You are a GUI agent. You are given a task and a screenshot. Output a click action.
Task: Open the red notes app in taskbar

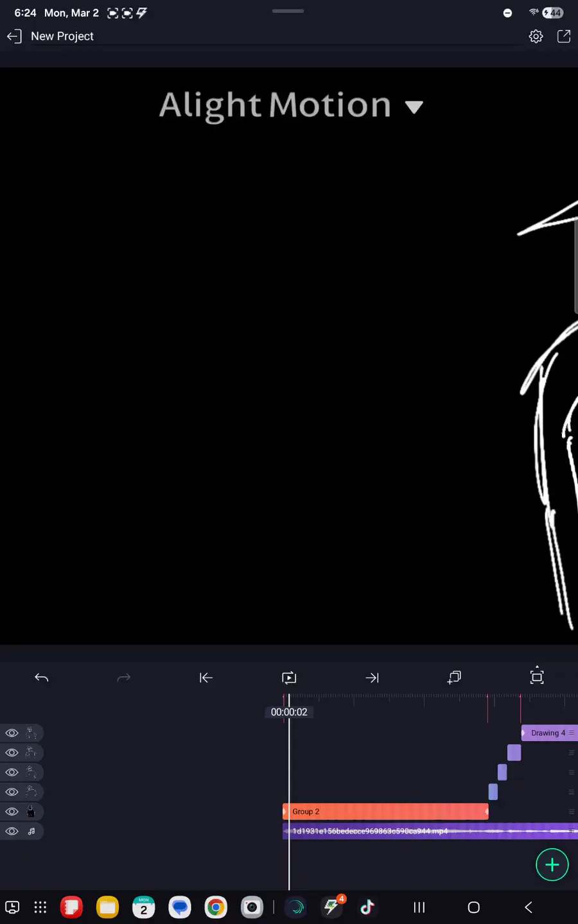(x=71, y=907)
